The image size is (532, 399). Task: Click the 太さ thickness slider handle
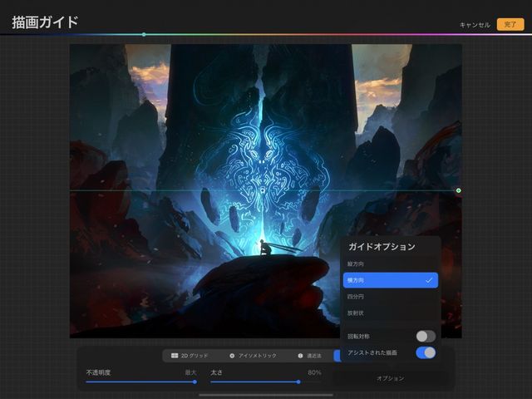click(x=298, y=382)
